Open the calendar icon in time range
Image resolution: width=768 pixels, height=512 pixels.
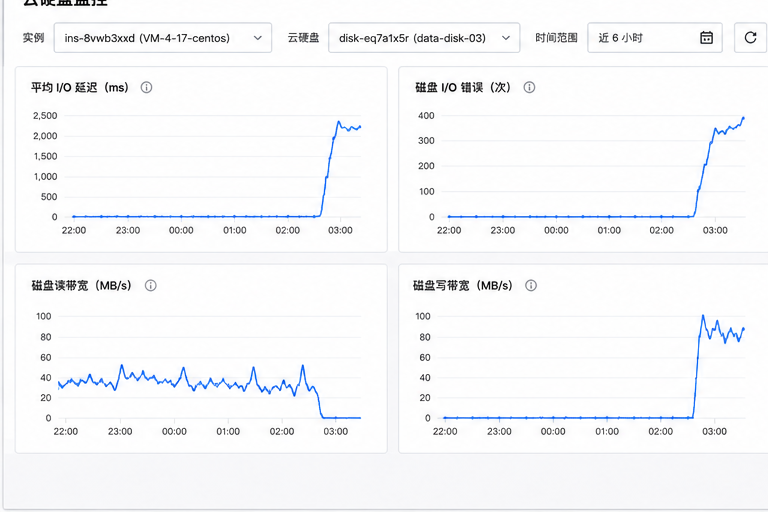[706, 38]
